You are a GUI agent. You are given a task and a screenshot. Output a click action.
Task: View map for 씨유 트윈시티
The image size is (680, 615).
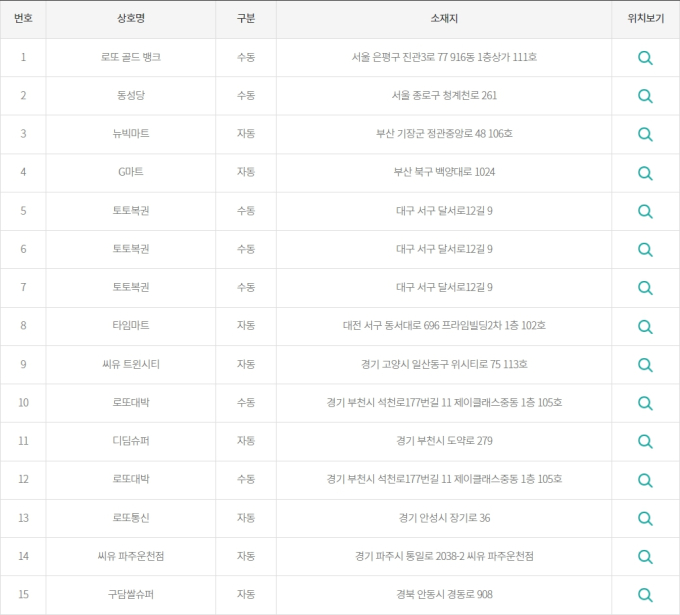[x=645, y=365]
